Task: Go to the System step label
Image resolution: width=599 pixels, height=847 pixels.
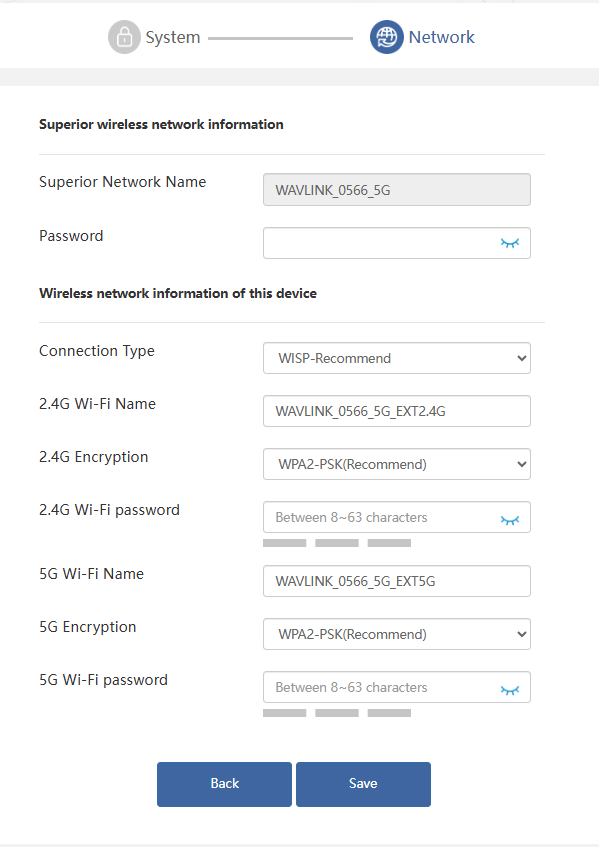Action: pyautogui.click(x=173, y=37)
